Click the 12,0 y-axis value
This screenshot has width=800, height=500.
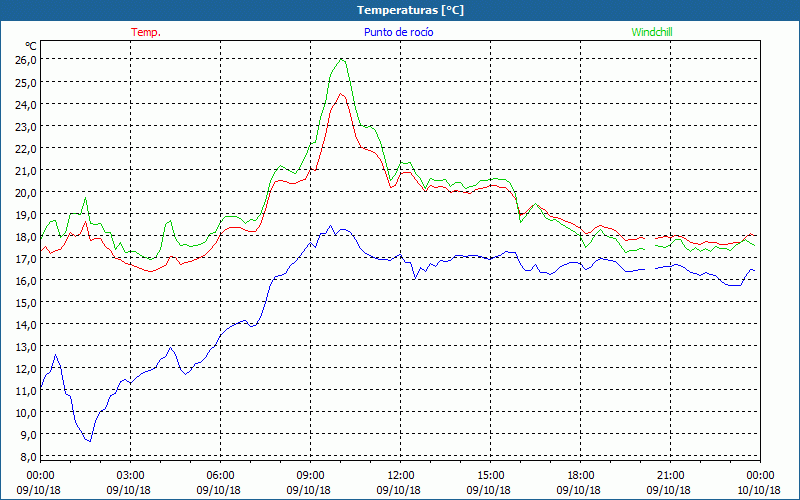point(26,369)
